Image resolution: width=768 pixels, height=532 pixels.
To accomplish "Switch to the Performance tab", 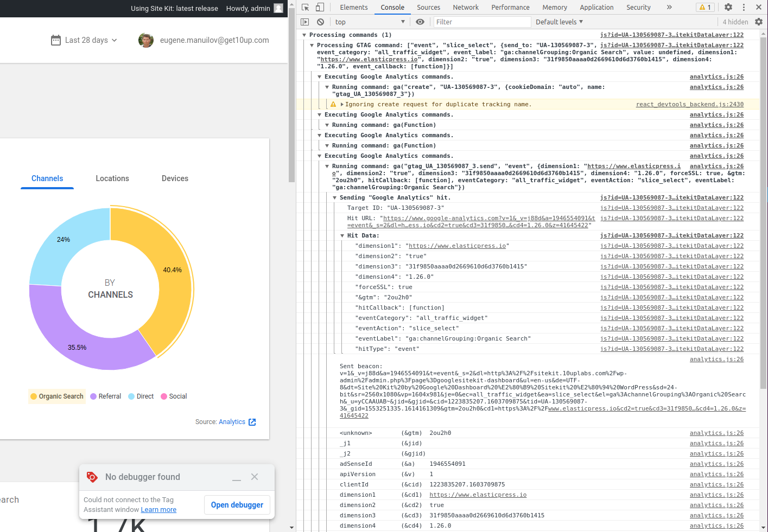I will click(x=510, y=7).
